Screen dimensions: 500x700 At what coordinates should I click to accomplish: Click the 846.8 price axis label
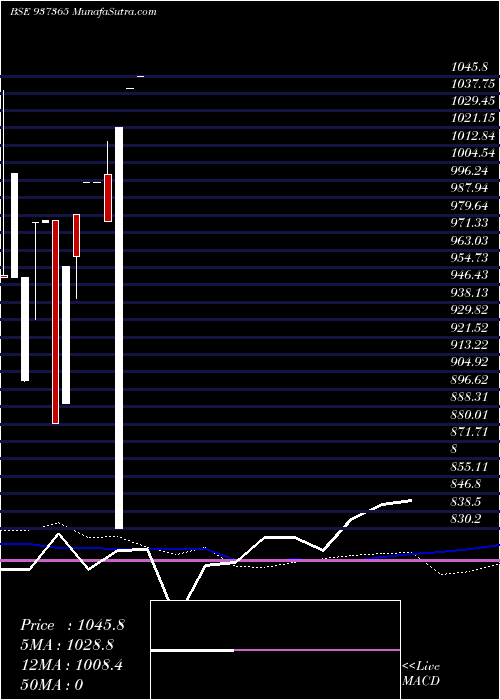[467, 484]
